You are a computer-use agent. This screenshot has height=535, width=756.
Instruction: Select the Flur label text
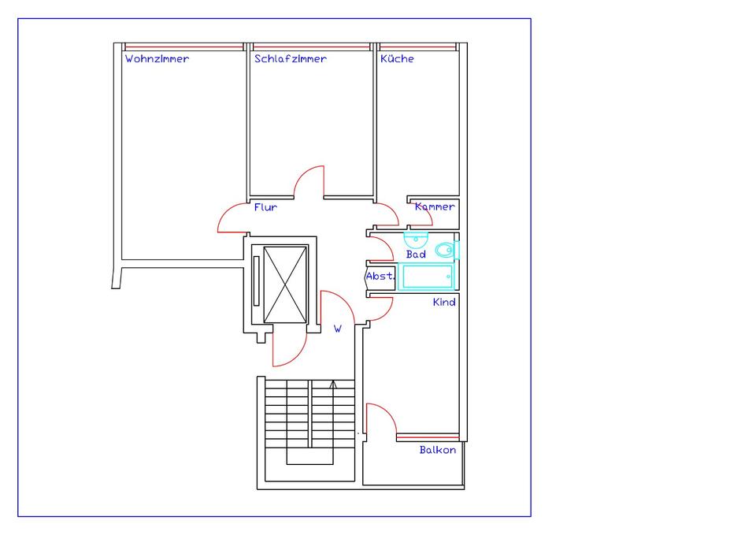pos(265,208)
